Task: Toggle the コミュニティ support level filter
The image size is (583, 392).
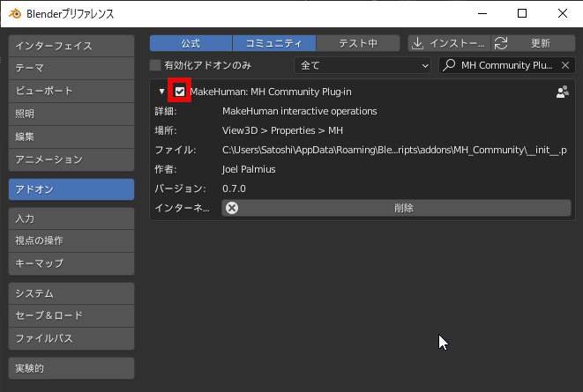Action: (274, 43)
